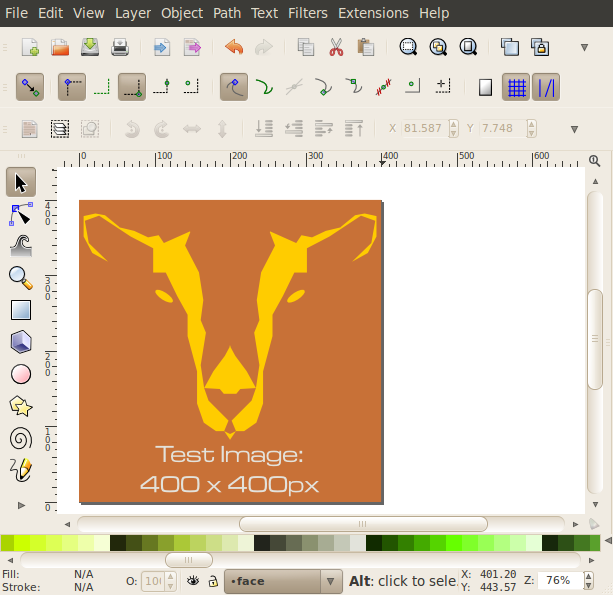This screenshot has width=613, height=595.
Task: Toggle face layer lock icon
Action: tap(213, 581)
